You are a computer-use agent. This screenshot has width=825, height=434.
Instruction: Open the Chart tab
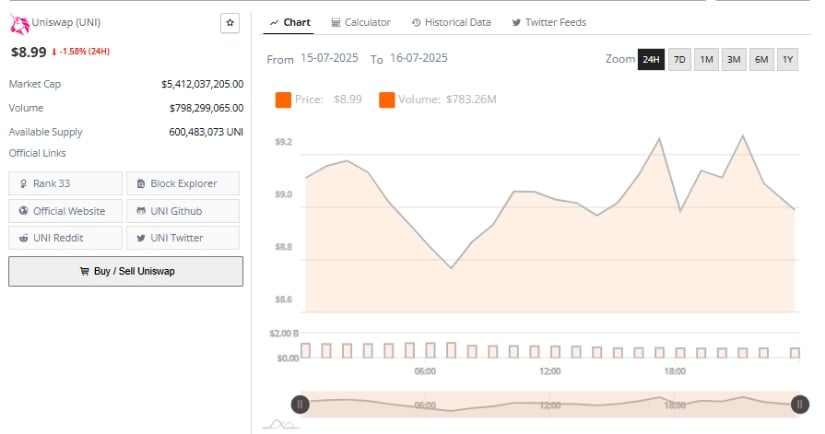[x=290, y=23]
